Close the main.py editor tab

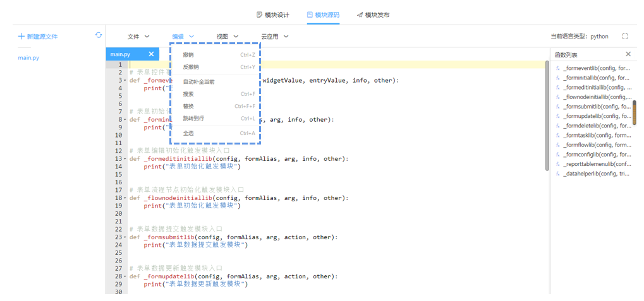(x=151, y=54)
